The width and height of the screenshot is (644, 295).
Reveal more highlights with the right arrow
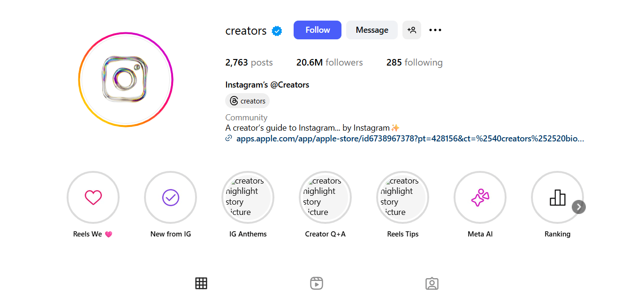coord(578,206)
